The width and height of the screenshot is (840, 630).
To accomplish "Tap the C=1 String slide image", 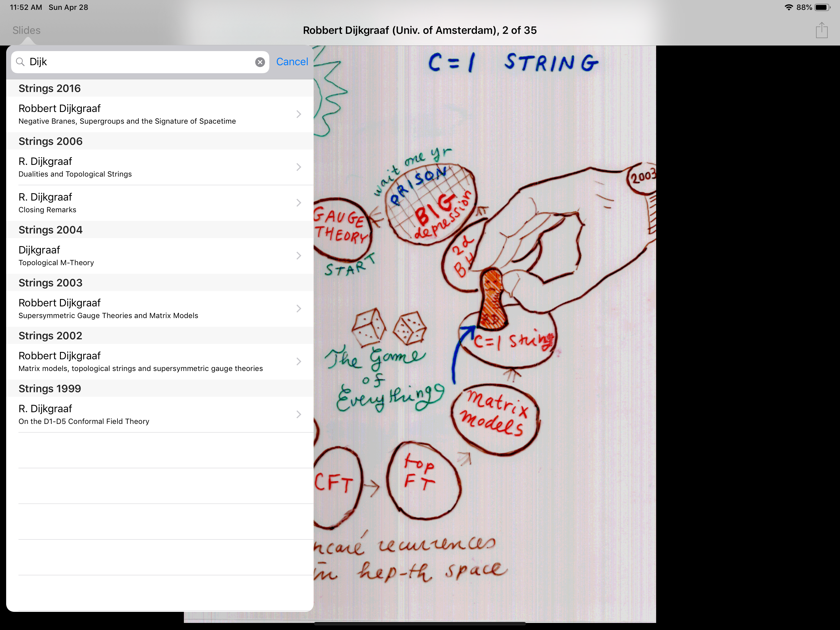I will tap(485, 334).
